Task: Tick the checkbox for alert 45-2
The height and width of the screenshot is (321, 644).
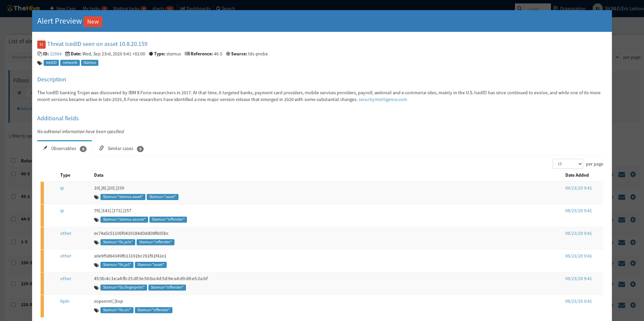Action: pyautogui.click(x=13, y=197)
